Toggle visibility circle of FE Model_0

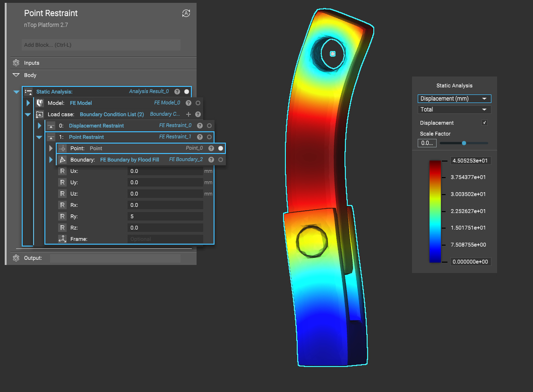click(198, 103)
